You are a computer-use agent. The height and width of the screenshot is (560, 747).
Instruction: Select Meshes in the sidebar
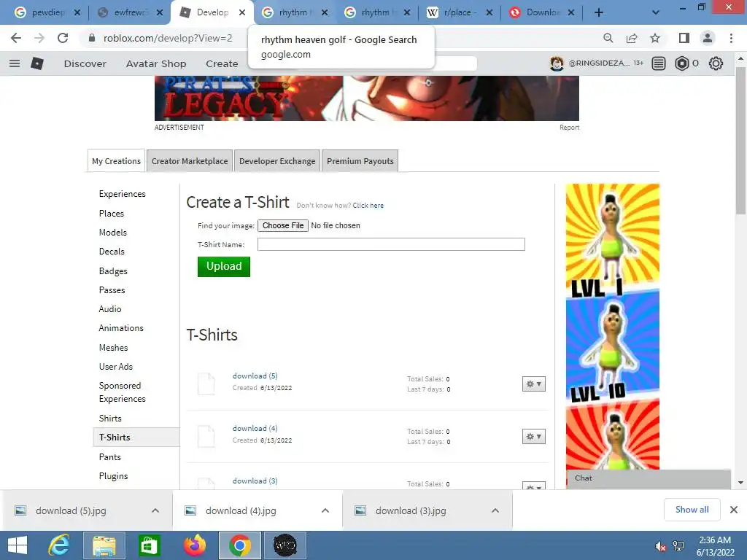click(113, 348)
